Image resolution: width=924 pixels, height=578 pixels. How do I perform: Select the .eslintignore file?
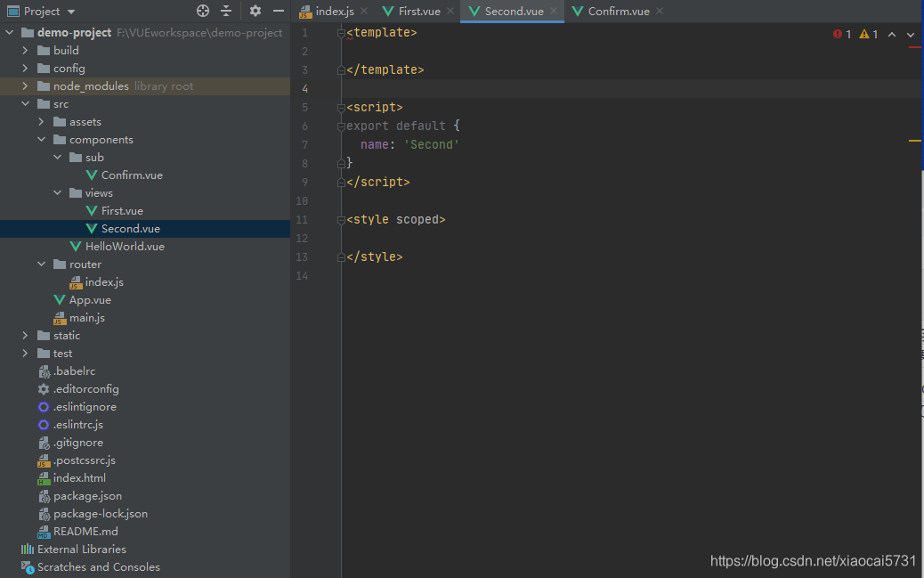tap(85, 407)
